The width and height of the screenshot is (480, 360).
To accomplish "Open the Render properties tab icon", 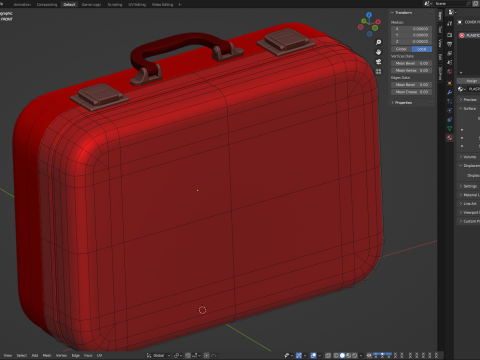I will point(449,35).
